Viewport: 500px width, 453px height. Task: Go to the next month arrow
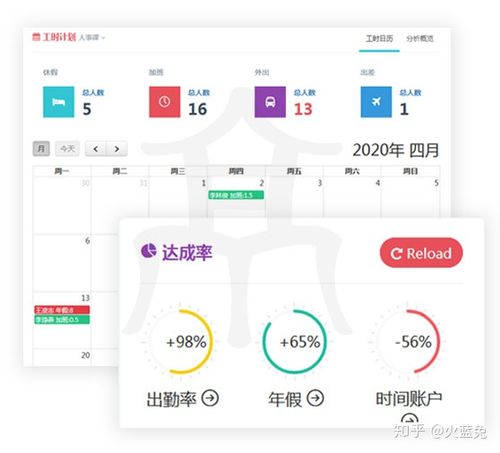pos(117,149)
